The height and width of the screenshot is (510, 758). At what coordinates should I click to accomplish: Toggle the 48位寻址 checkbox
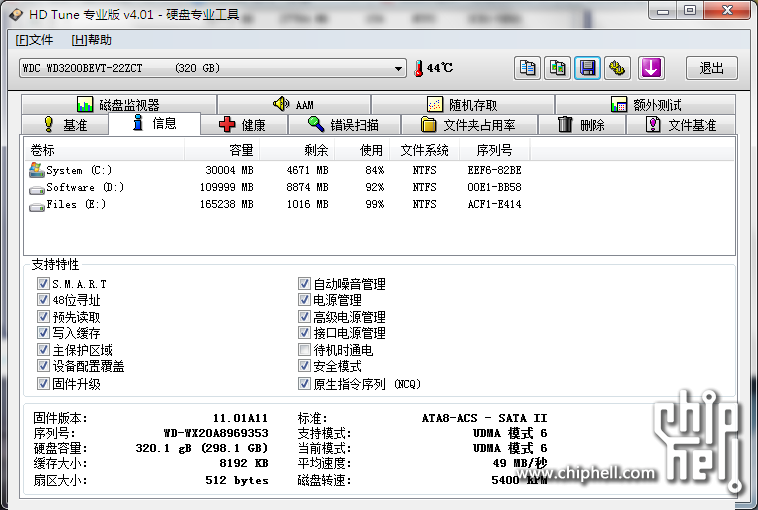(x=43, y=300)
